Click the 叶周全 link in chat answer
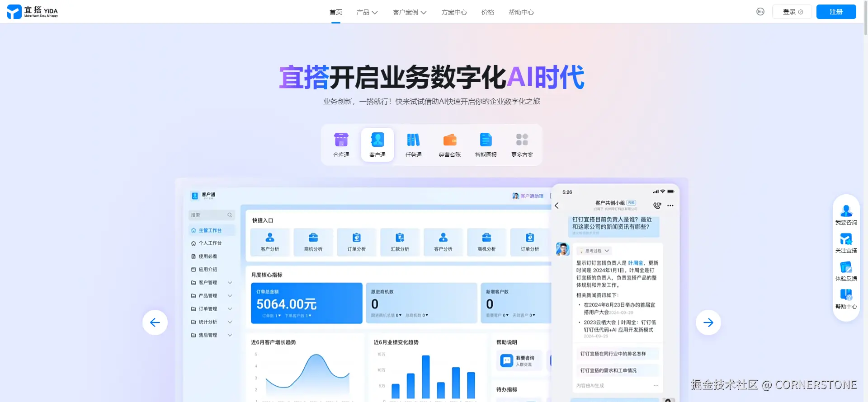The image size is (868, 402). pyautogui.click(x=636, y=263)
